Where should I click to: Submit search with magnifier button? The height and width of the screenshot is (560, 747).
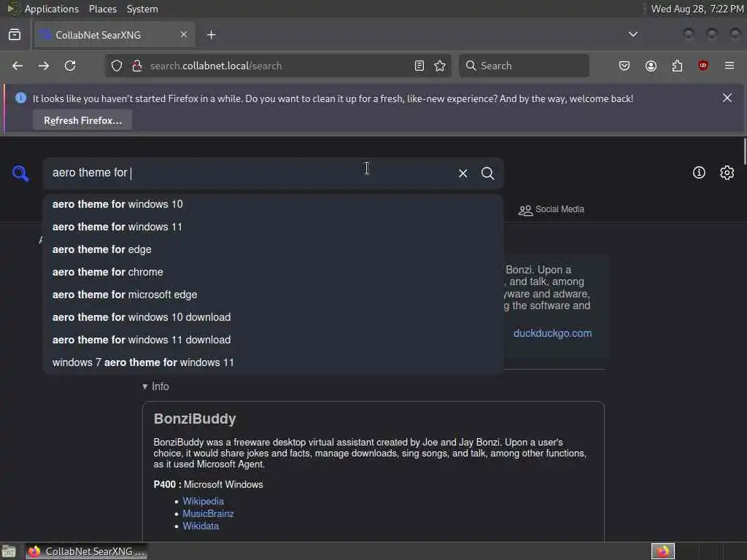tap(487, 174)
